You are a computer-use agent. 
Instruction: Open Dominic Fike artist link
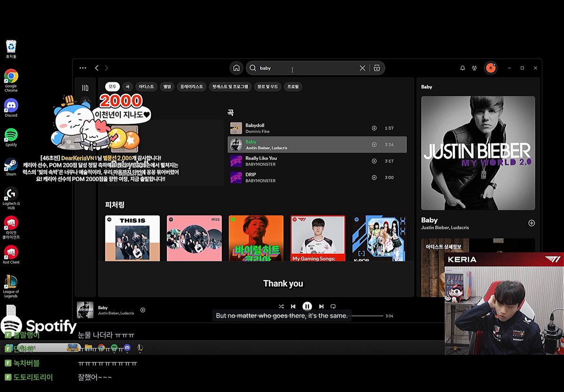[x=257, y=132]
